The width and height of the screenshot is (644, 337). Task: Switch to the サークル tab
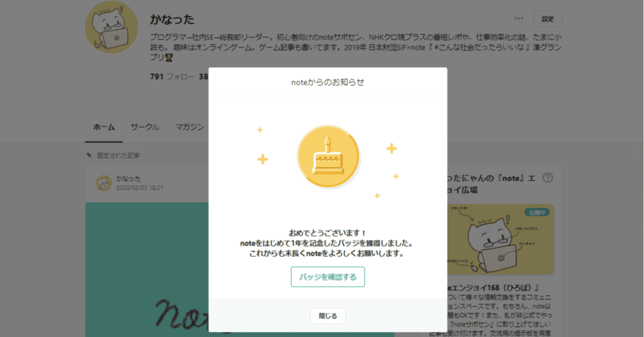click(145, 127)
